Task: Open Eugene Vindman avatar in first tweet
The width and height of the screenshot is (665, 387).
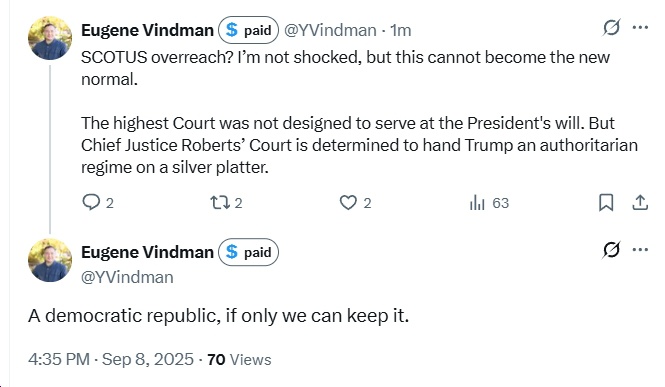Action: tap(50, 38)
